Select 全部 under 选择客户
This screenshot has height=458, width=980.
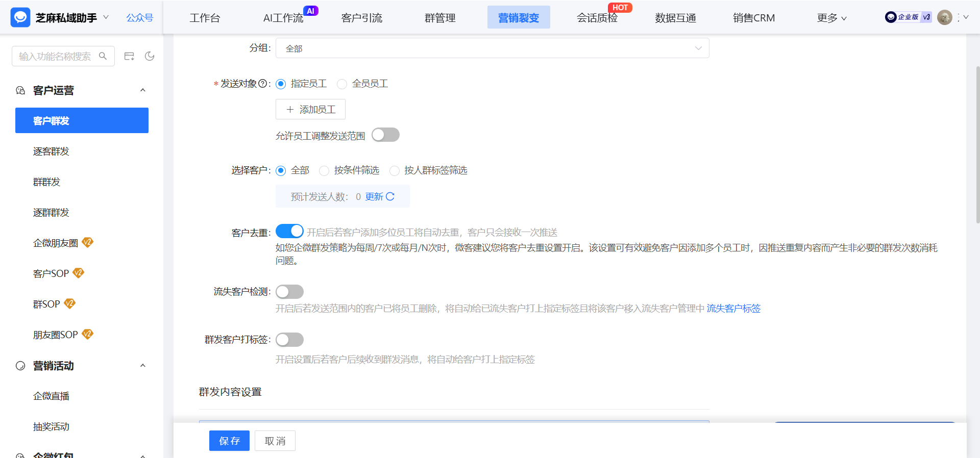[x=281, y=170]
